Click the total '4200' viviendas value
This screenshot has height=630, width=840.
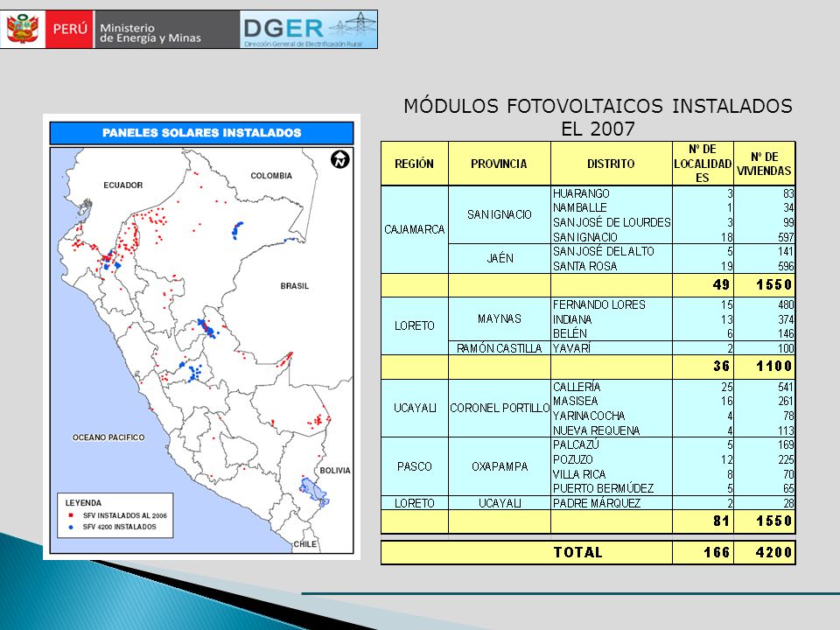(x=773, y=552)
